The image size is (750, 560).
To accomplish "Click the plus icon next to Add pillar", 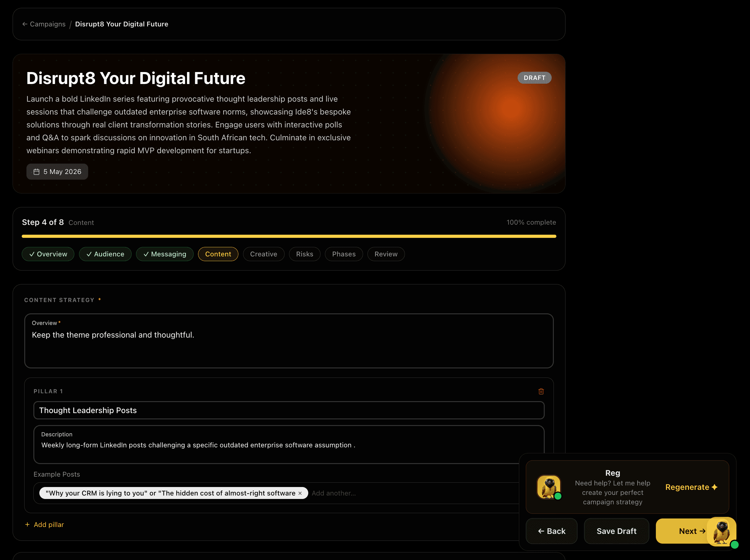I will [27, 524].
